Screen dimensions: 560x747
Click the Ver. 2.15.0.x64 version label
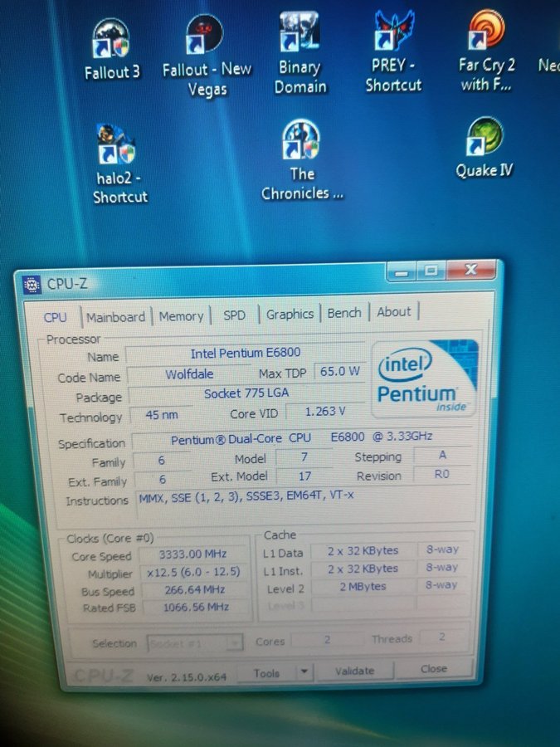(x=186, y=676)
